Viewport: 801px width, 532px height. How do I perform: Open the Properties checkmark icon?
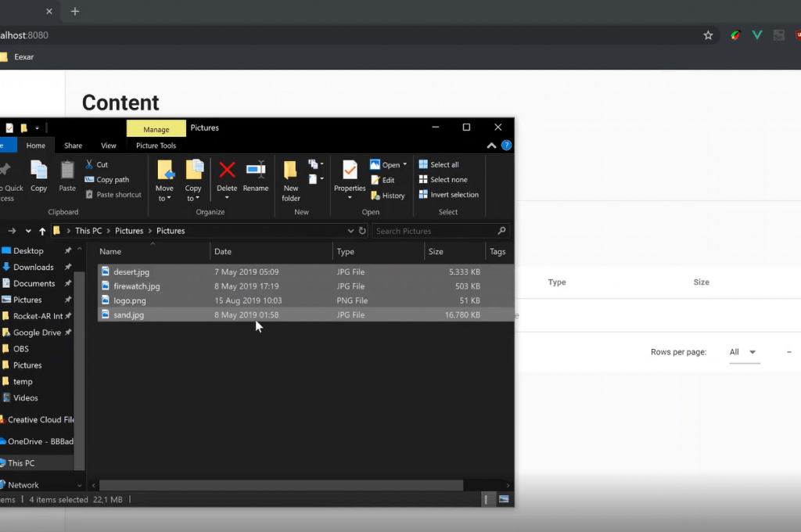point(350,170)
